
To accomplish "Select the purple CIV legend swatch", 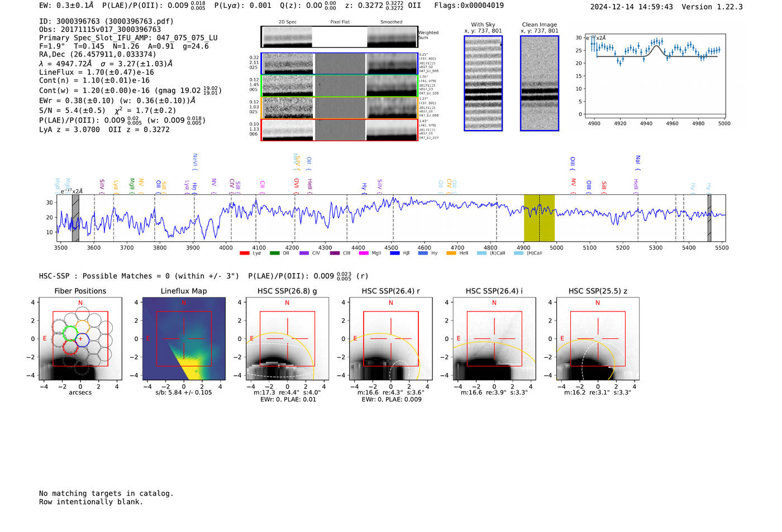I will click(x=304, y=253).
